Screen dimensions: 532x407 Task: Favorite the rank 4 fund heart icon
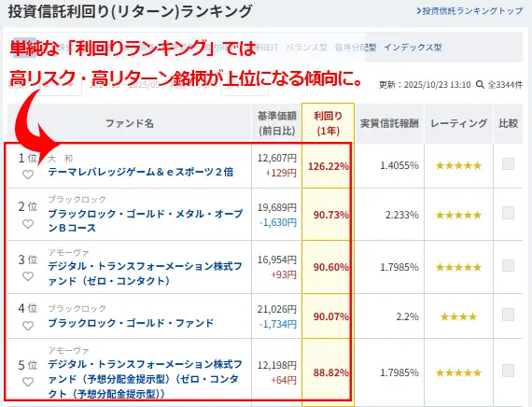(28, 326)
